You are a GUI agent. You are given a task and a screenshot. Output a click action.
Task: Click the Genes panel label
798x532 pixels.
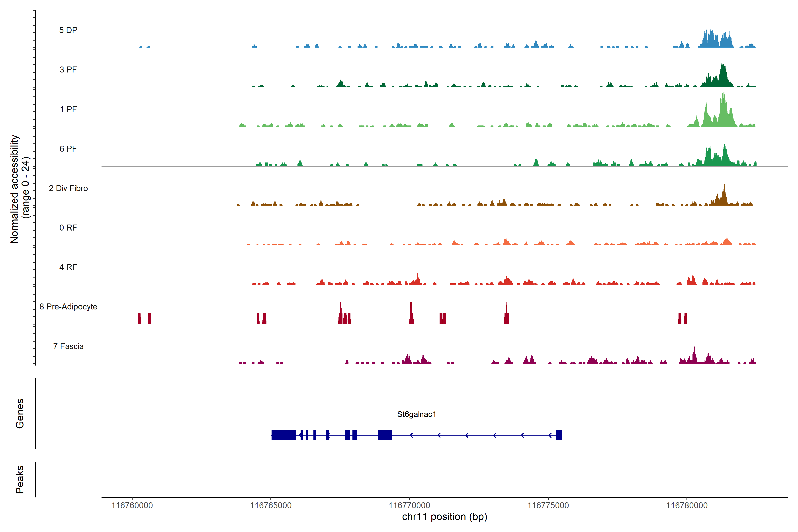point(20,414)
